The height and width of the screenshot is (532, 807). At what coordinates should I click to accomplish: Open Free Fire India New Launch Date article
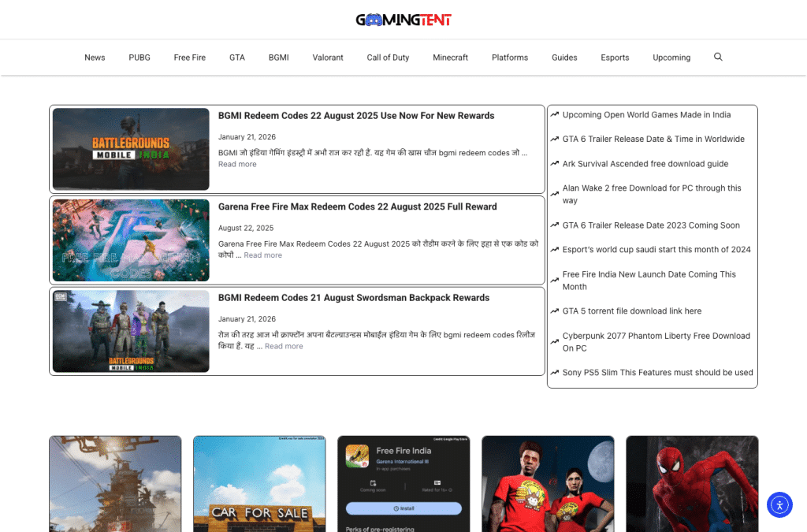649,281
